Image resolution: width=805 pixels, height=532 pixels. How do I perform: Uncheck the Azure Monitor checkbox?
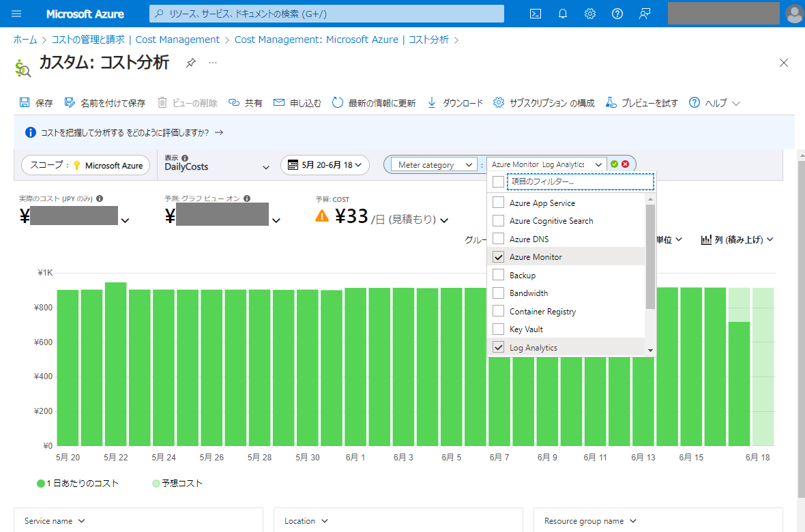pos(498,256)
